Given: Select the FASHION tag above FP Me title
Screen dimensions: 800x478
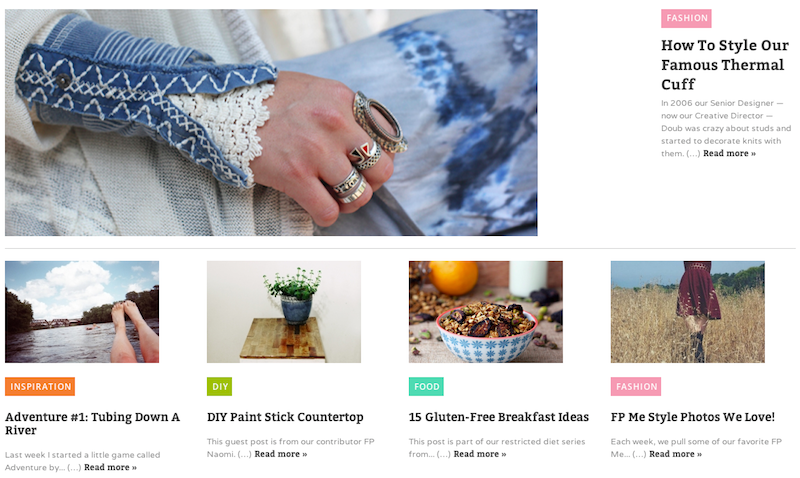Looking at the screenshot, I should coord(636,387).
